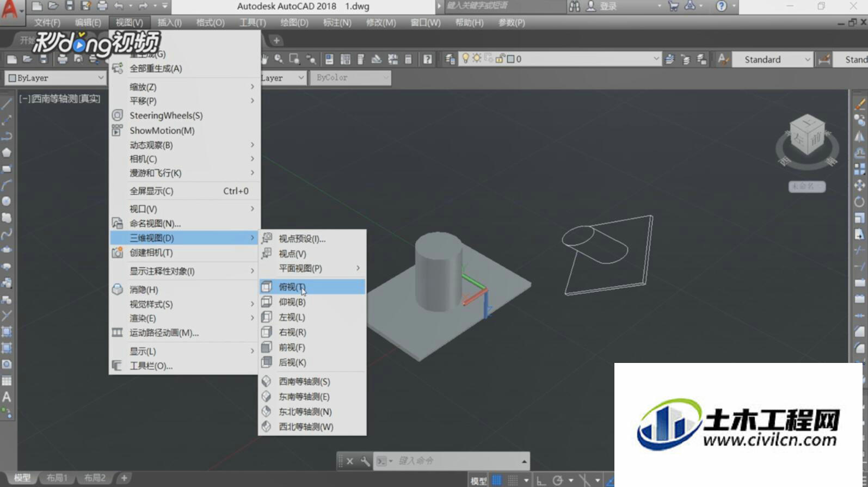Expand 动态观察(B) submenu
Screen dimensions: 868x487
tap(184, 145)
